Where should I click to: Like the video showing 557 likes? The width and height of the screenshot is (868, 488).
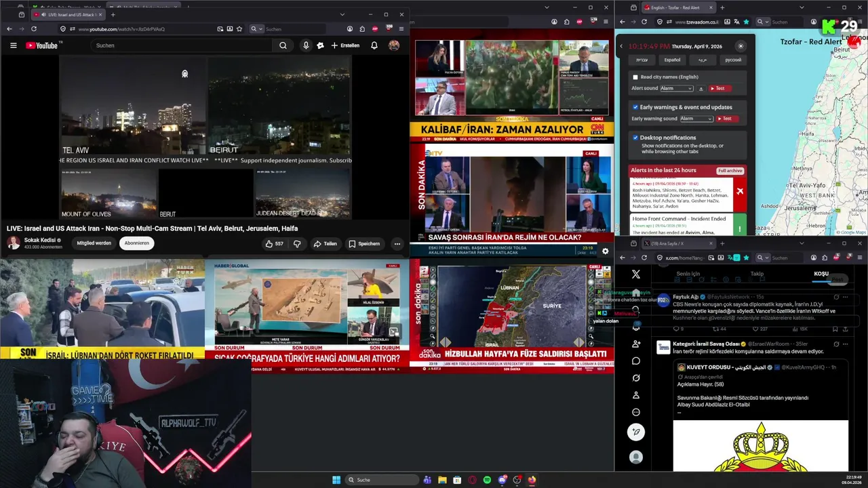coord(275,243)
